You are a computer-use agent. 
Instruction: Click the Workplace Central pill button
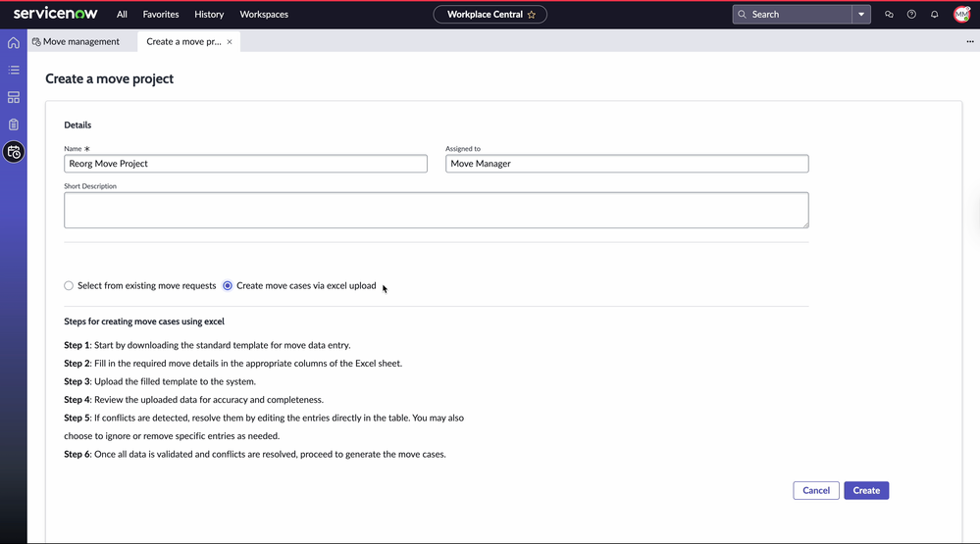(x=490, y=15)
